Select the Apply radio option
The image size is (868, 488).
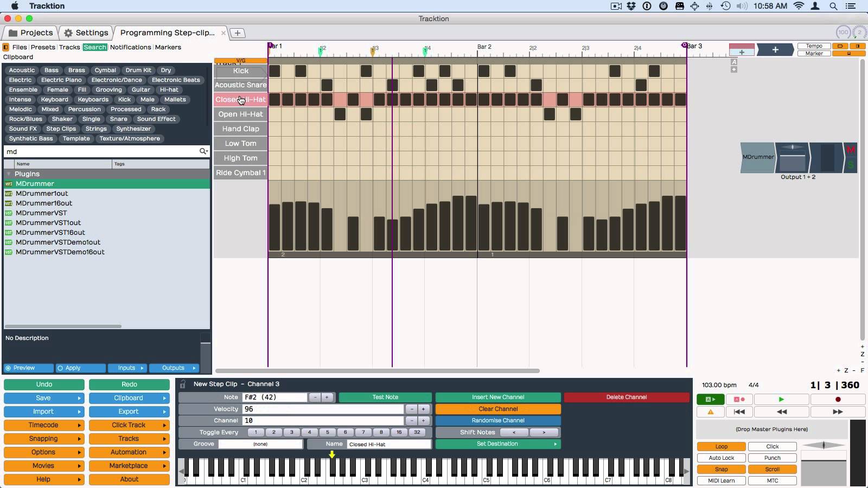coord(80,368)
